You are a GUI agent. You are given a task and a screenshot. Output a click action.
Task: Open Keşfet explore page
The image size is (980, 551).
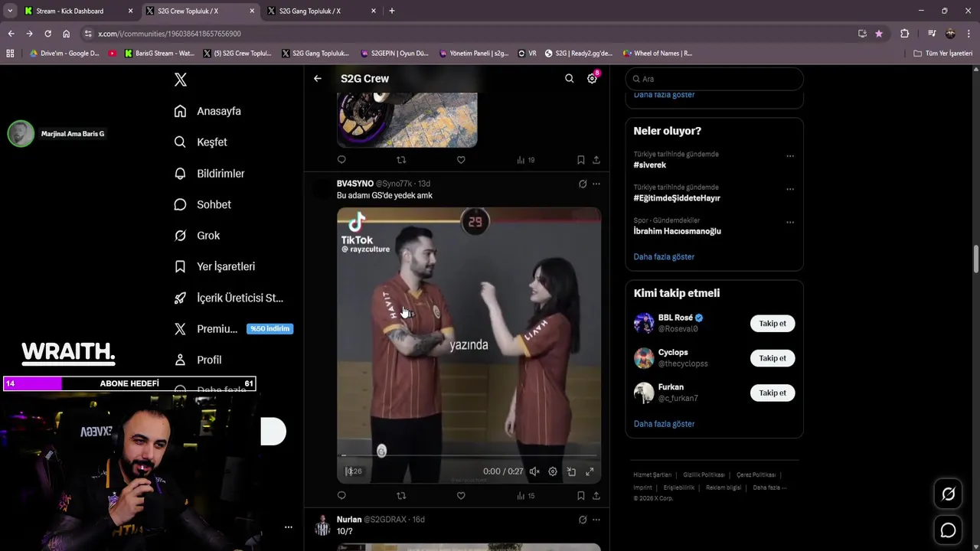pos(201,142)
